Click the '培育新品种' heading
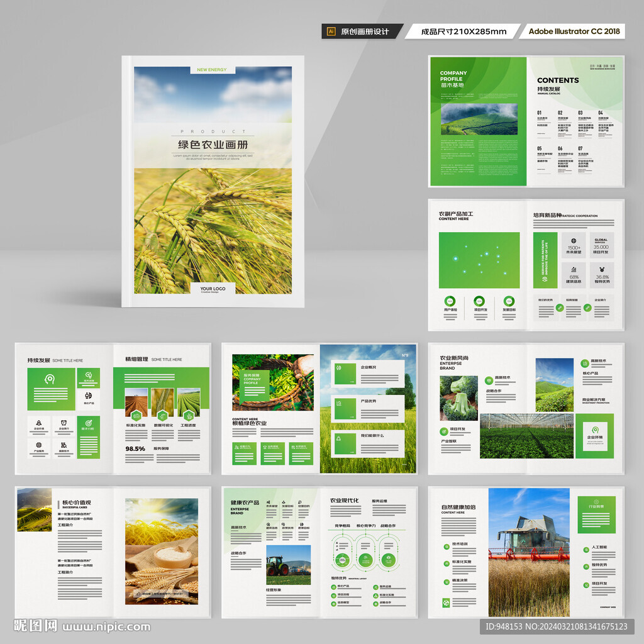Viewport: 644px width, 644px height. [547, 215]
